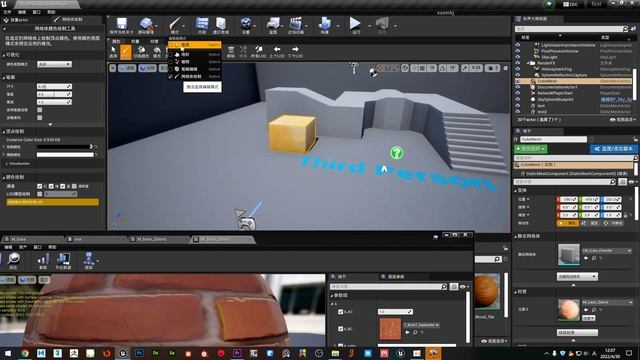Image resolution: width=640 pixels, height=360 pixels.
Task: Toggle the blue channel checkbox
Action: click(x=62, y=186)
